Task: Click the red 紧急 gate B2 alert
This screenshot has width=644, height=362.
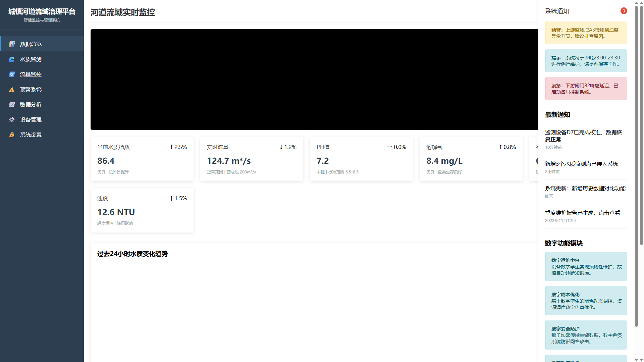Action: pyautogui.click(x=586, y=89)
